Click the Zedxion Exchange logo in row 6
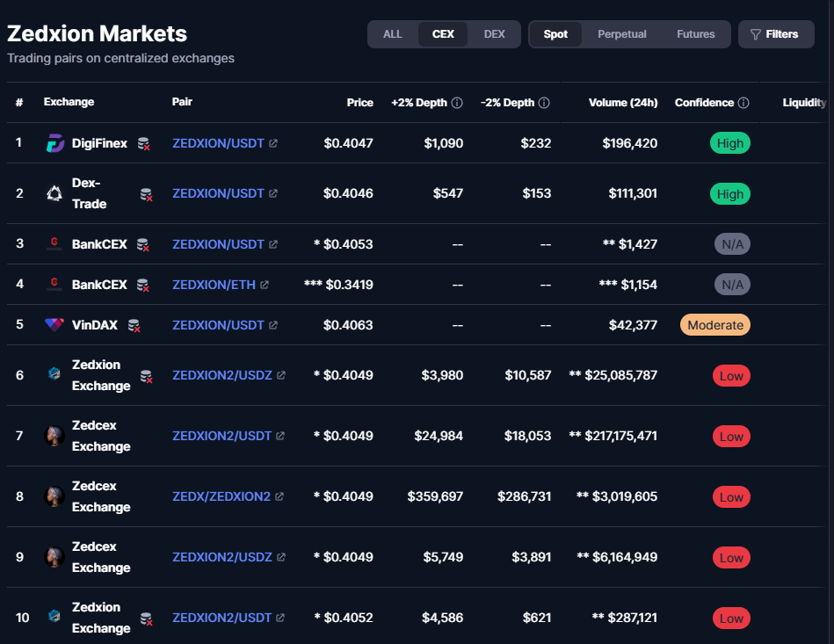The width and height of the screenshot is (834, 644). point(54,374)
